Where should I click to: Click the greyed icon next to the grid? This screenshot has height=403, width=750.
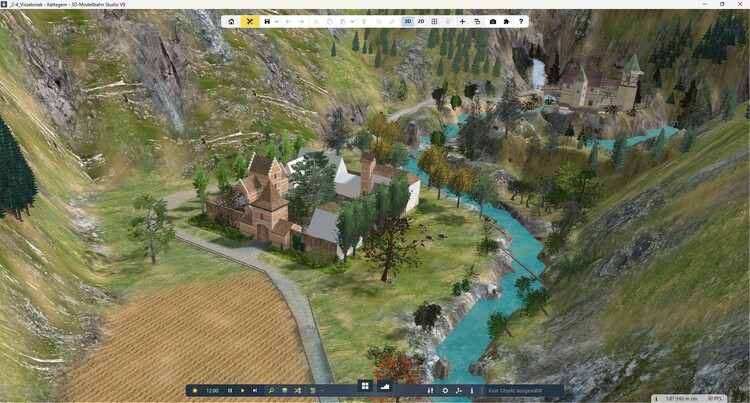(448, 22)
